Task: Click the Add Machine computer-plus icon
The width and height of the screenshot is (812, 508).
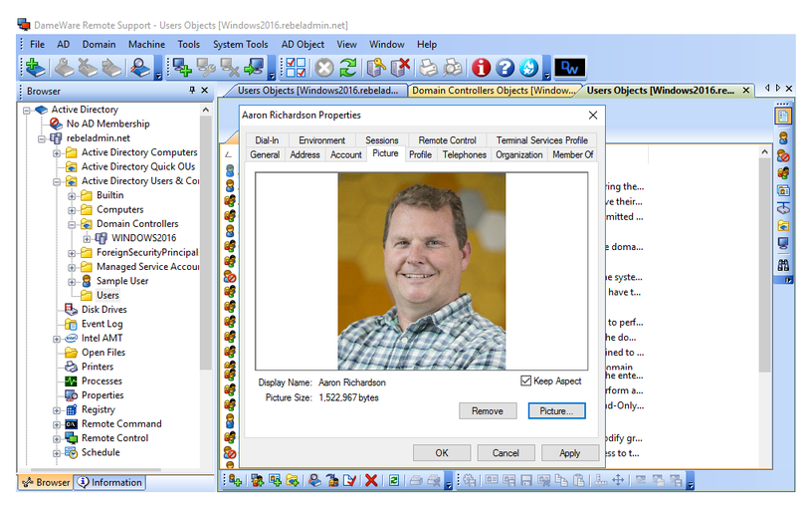Action: coord(182,68)
